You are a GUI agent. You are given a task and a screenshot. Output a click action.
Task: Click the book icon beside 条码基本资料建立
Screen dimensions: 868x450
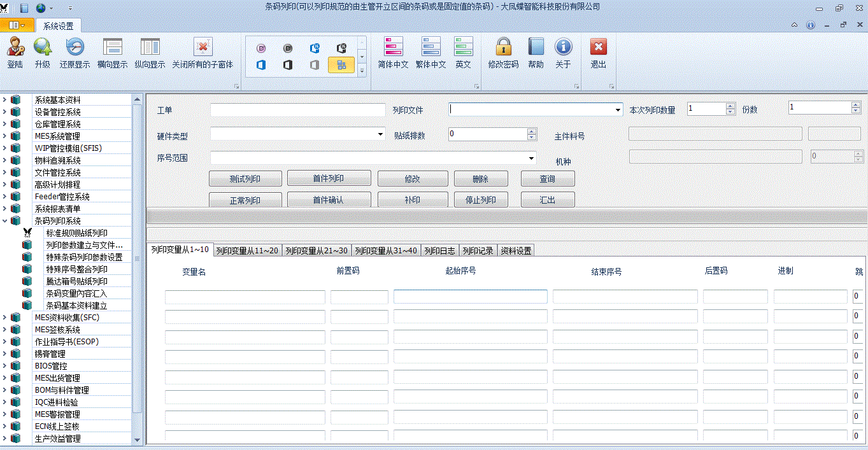coord(27,306)
